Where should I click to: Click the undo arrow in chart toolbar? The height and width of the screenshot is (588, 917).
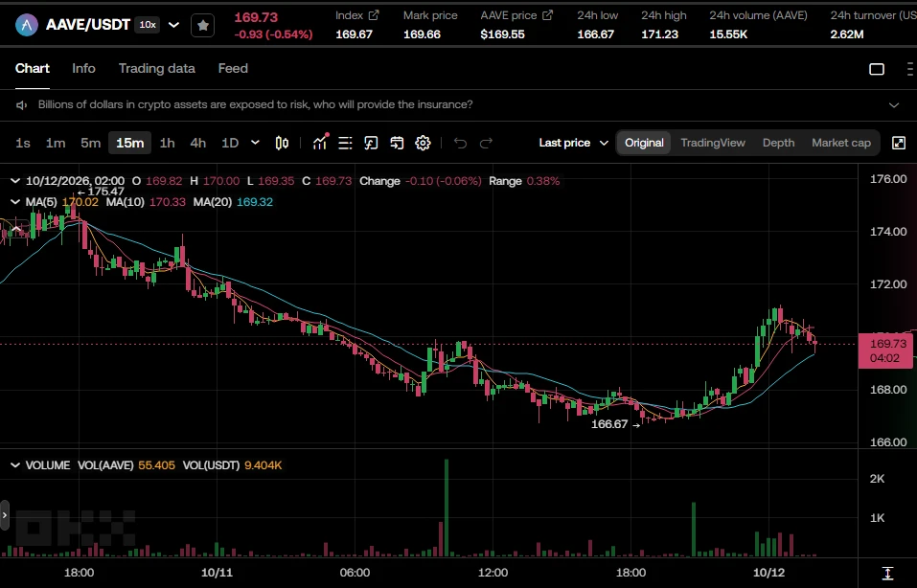(x=460, y=143)
